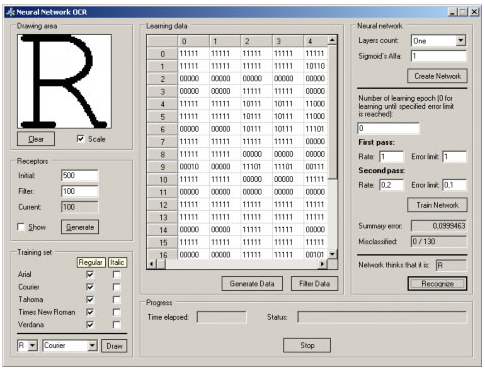Click the Regular column label
Image resolution: width=485 pixels, height=372 pixels.
[x=91, y=262]
